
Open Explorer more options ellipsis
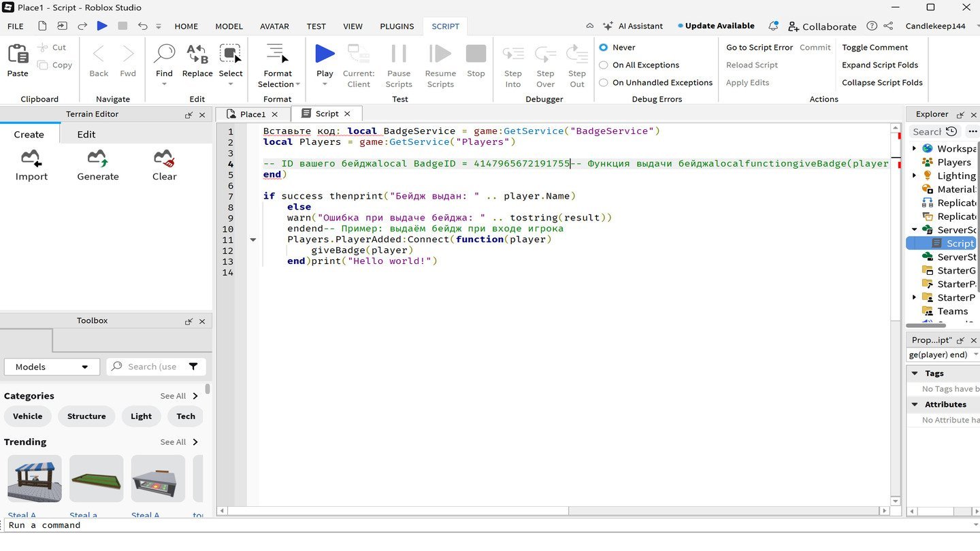pyautogui.click(x=972, y=131)
